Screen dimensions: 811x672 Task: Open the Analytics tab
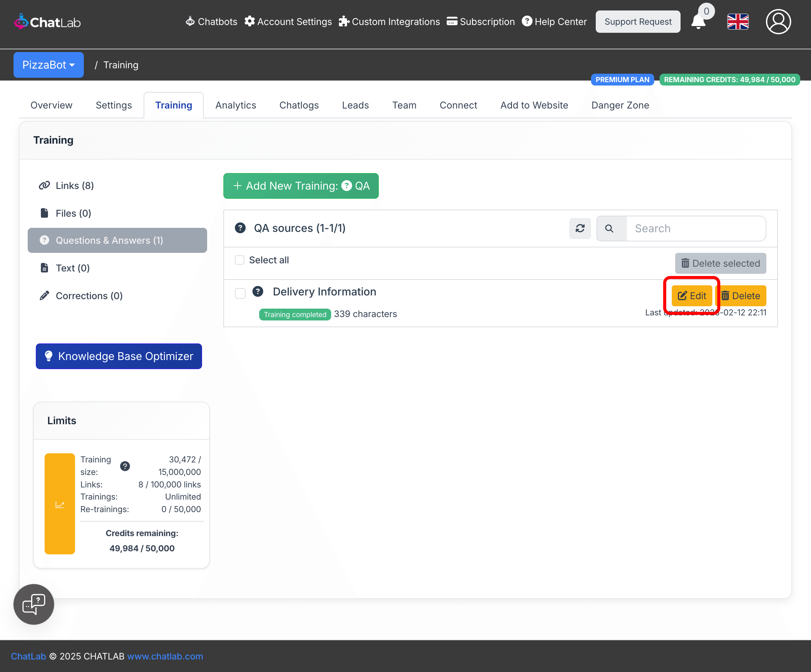(x=236, y=105)
